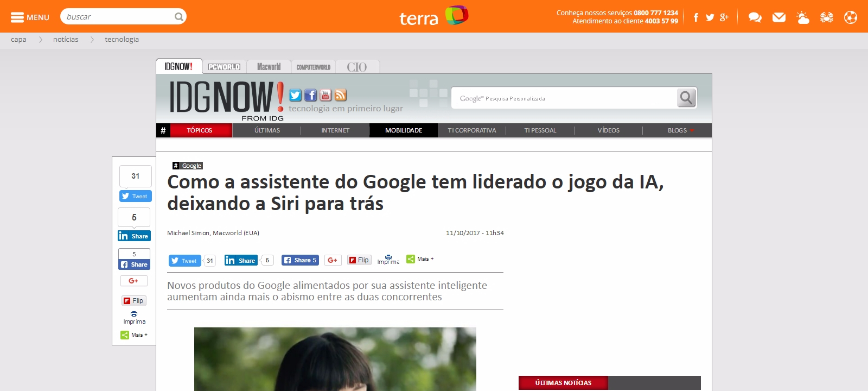Click the Flip button in the left sidebar
Image resolution: width=868 pixels, height=391 pixels.
[x=134, y=301]
